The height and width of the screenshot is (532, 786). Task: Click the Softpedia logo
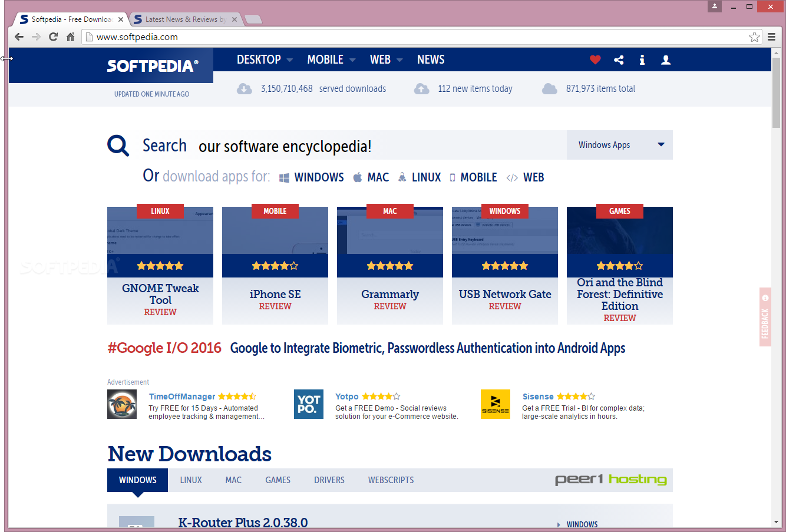[153, 65]
